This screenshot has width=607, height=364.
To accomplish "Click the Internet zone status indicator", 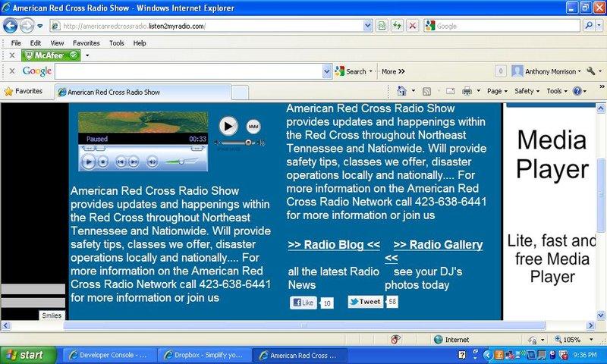I will point(451,340).
